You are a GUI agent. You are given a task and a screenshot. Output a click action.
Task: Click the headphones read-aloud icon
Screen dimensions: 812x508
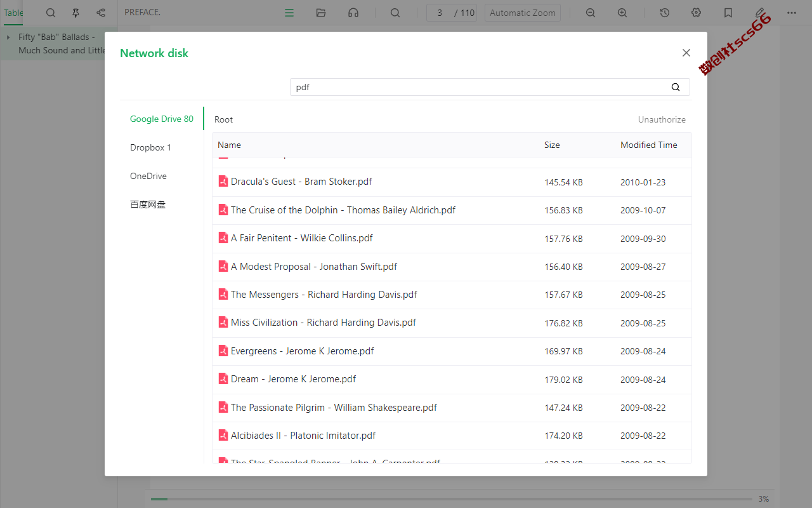pyautogui.click(x=353, y=13)
